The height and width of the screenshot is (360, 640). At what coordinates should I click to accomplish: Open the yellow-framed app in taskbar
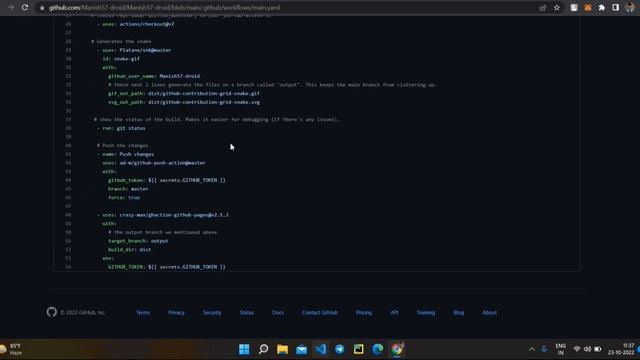(358, 349)
